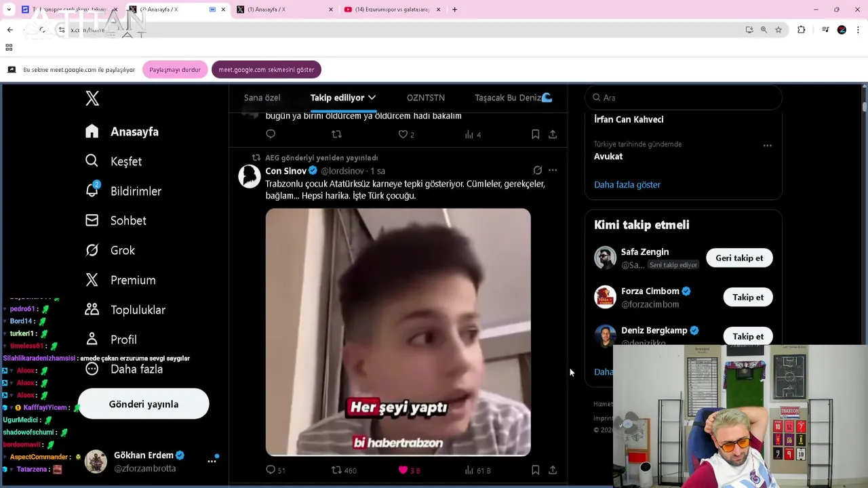Reply to the upper post with 2 likes
The height and width of the screenshot is (488, 868).
(x=271, y=134)
